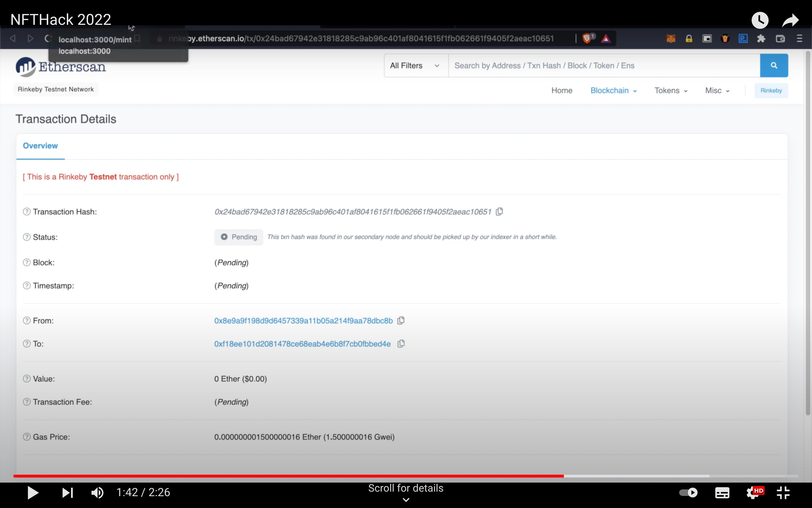Expand the Blockchain menu

coord(613,90)
